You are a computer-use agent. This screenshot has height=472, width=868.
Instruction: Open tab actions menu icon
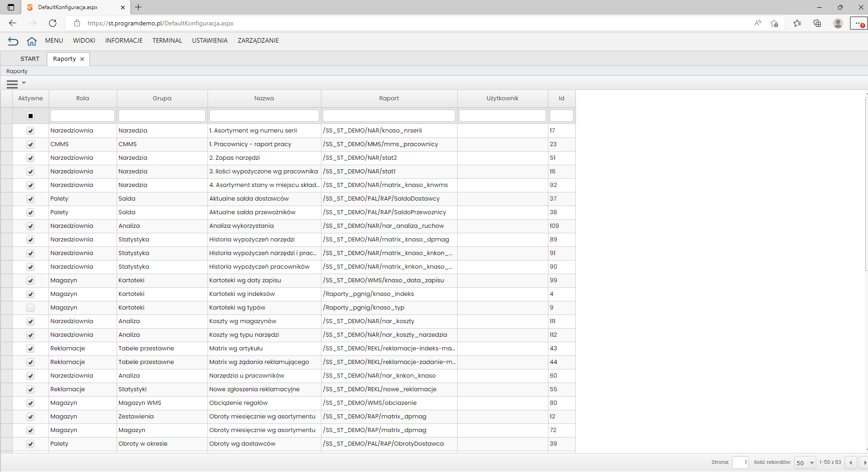[11, 7]
